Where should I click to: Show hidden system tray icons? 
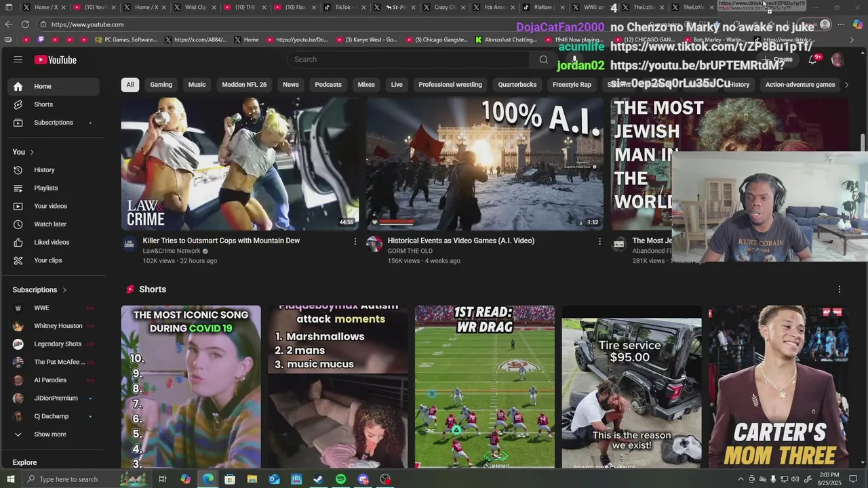click(x=741, y=479)
